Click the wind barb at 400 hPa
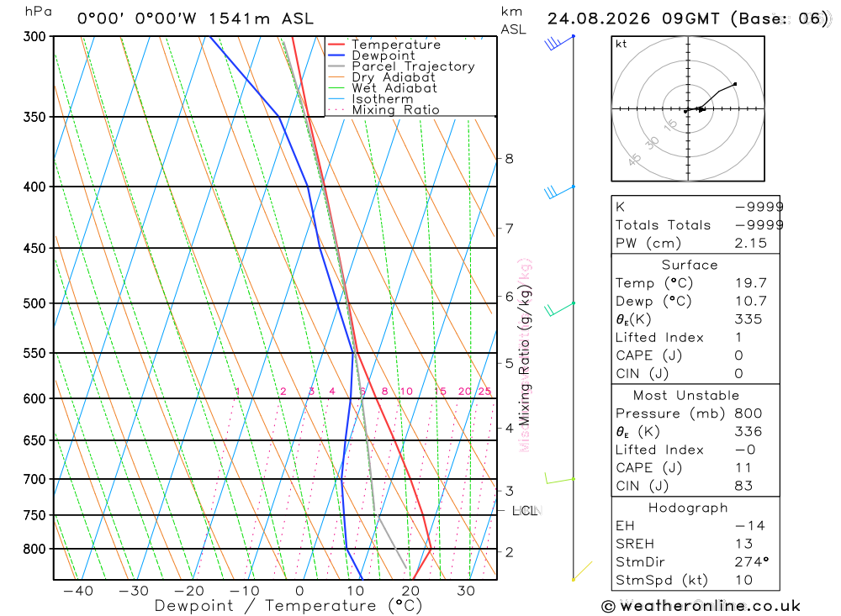Viewport: 841px width, 616px height. click(559, 192)
